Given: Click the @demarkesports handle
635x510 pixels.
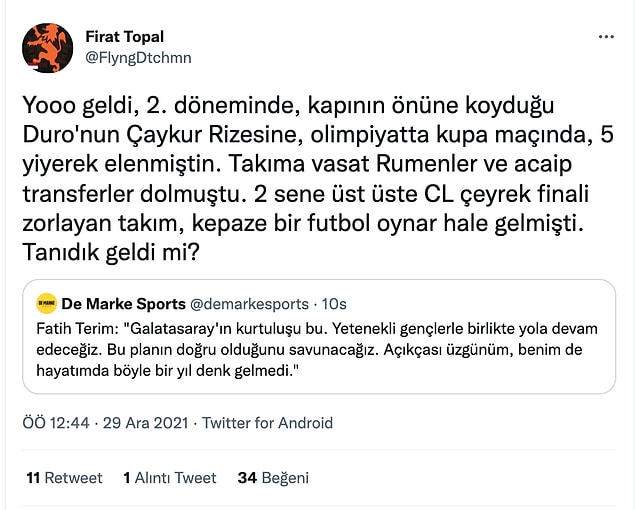Looking at the screenshot, I should coord(249,304).
